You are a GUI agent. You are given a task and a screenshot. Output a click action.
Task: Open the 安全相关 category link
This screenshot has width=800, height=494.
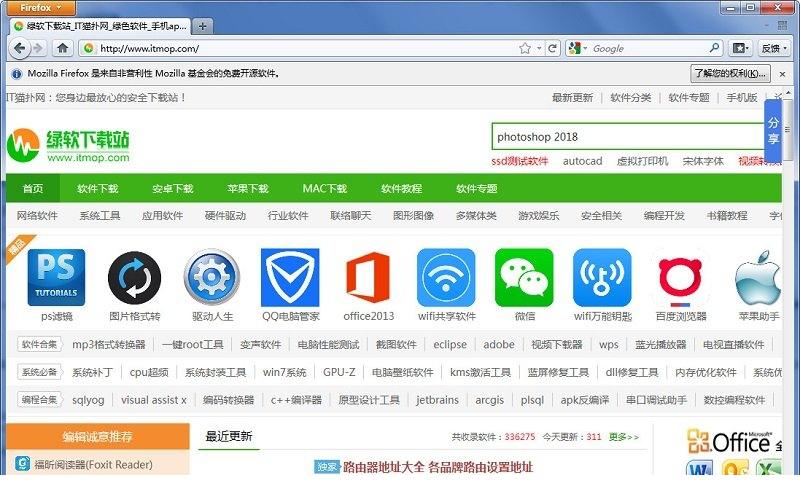point(602,215)
